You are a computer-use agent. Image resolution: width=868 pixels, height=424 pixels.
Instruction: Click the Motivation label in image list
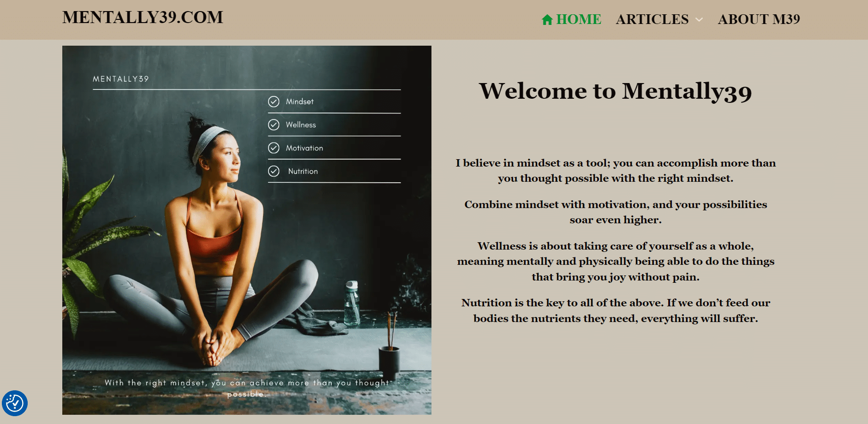pos(304,148)
